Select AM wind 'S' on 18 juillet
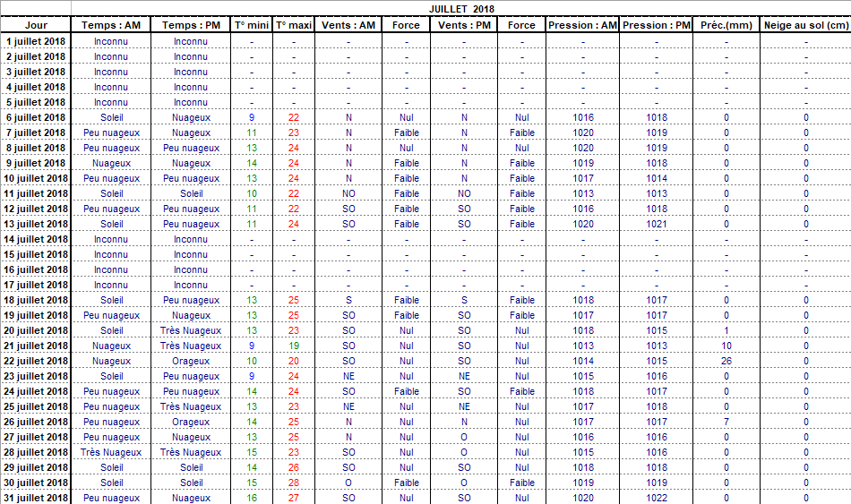 (348, 300)
